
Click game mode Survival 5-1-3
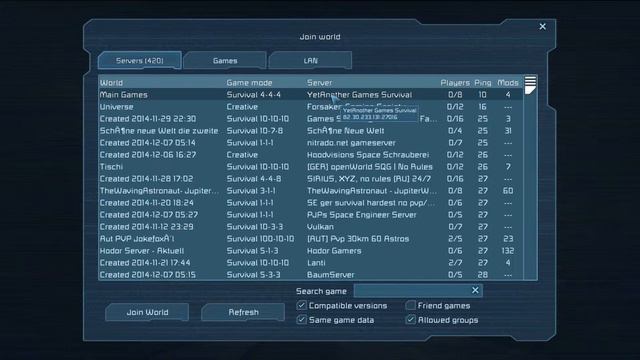tap(252, 251)
